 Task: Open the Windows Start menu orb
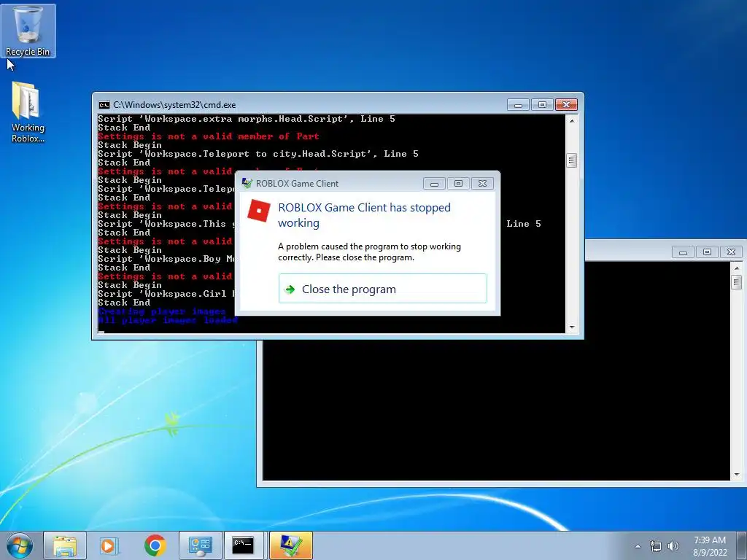click(x=20, y=545)
